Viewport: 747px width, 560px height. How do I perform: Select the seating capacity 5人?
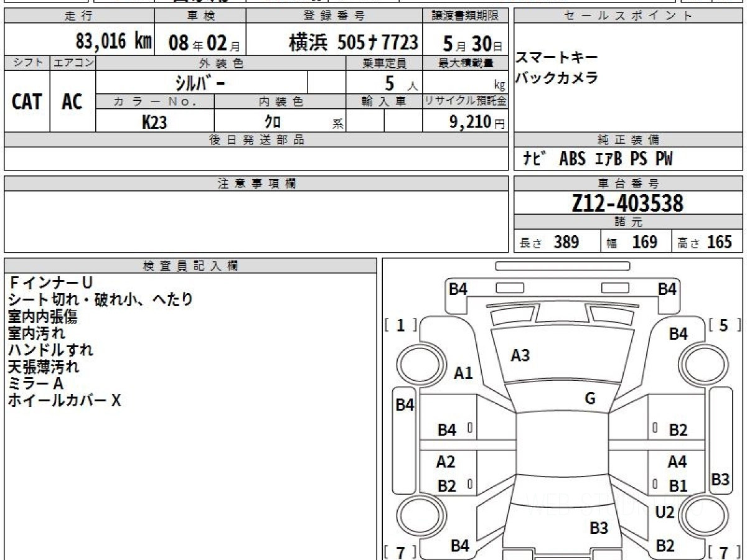coord(401,83)
